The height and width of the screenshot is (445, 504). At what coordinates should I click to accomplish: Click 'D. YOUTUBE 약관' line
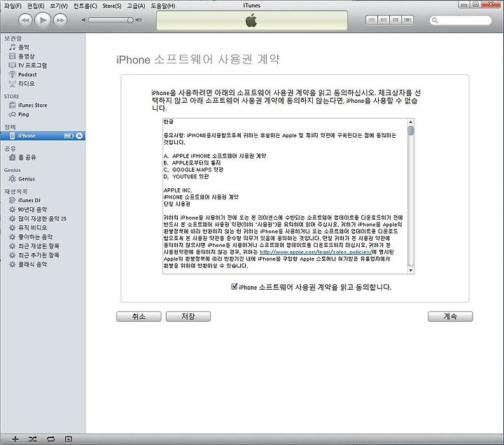click(x=186, y=177)
